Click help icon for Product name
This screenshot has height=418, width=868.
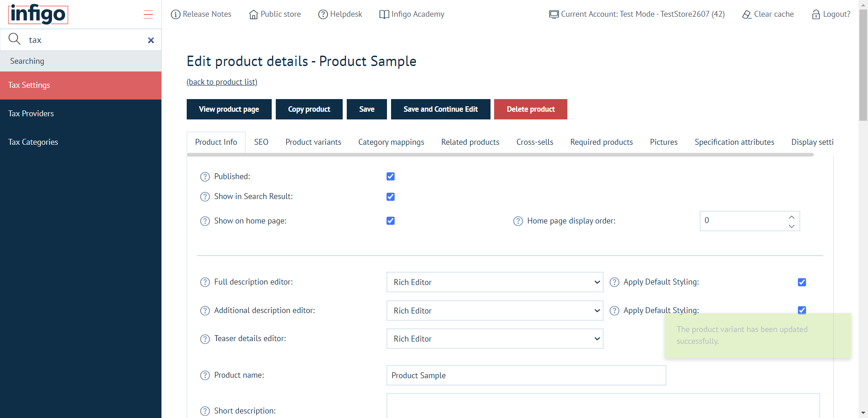point(205,375)
